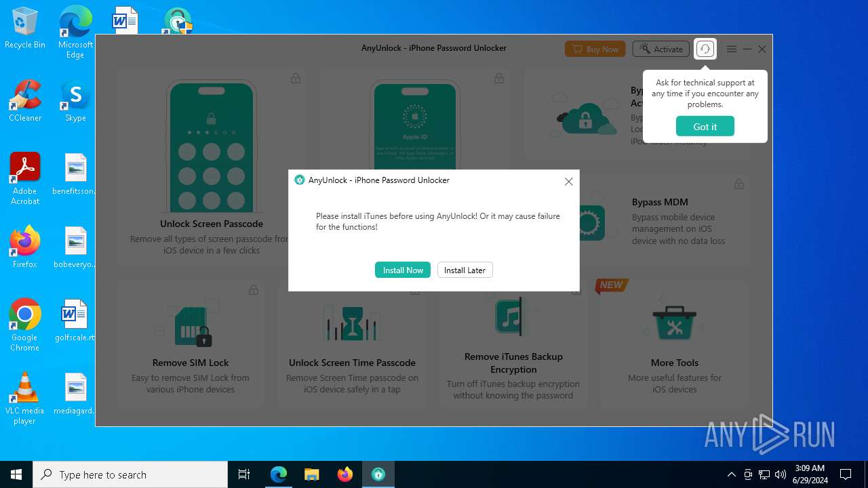
Task: Open the Unlock Screen Time hourglass icon
Action: (x=352, y=323)
